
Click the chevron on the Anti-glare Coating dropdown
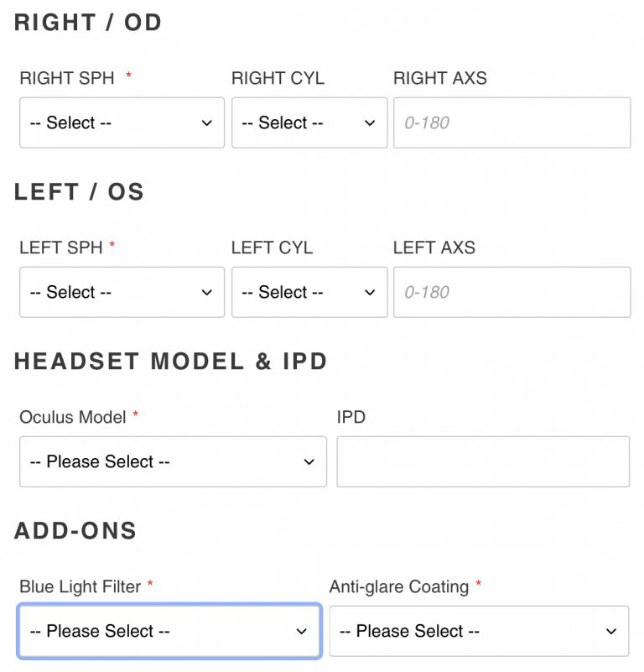(611, 631)
